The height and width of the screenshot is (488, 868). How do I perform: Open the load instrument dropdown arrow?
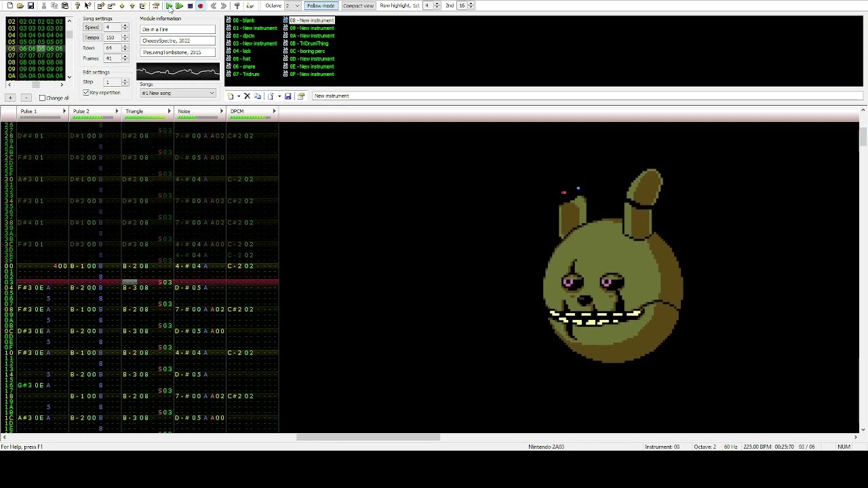coord(279,96)
